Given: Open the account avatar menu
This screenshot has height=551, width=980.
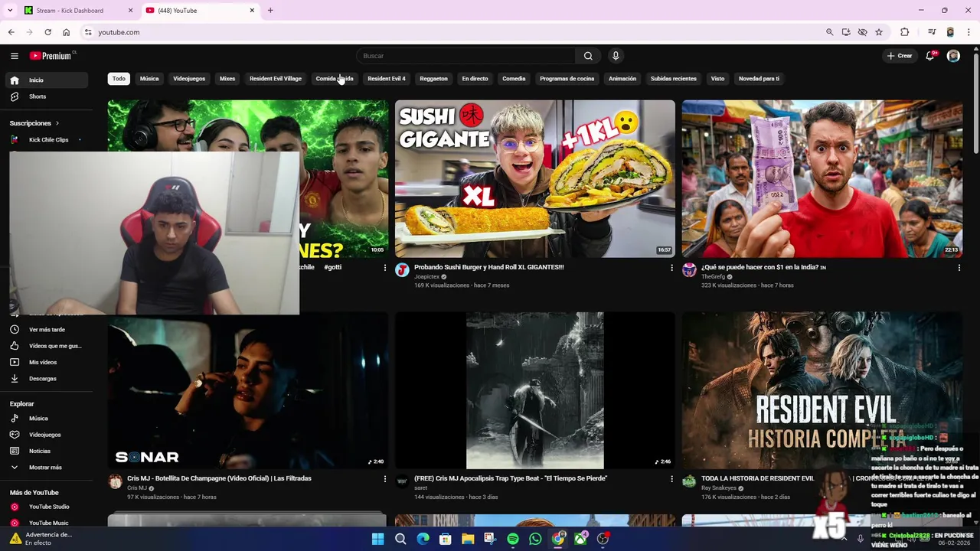Looking at the screenshot, I should click(953, 56).
